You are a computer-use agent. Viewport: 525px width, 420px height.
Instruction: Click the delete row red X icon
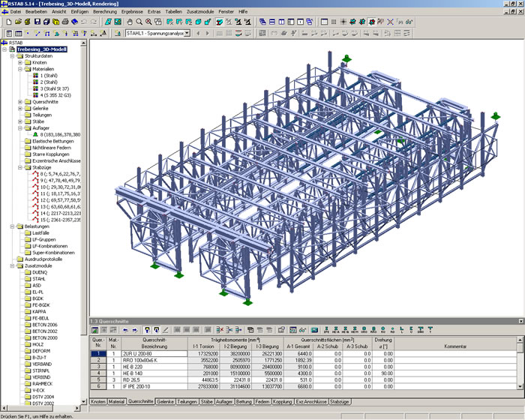(x=219, y=330)
